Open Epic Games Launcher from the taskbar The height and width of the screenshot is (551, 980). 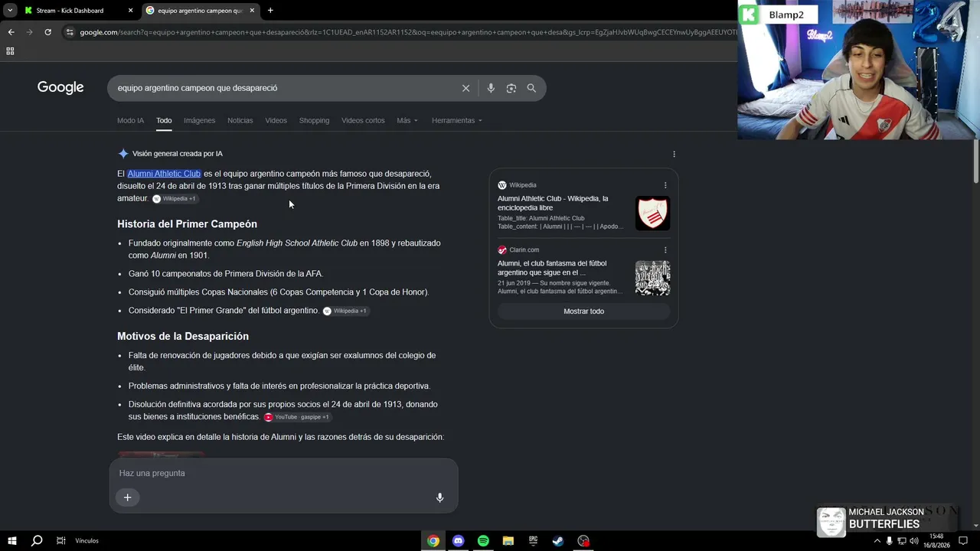click(x=533, y=541)
